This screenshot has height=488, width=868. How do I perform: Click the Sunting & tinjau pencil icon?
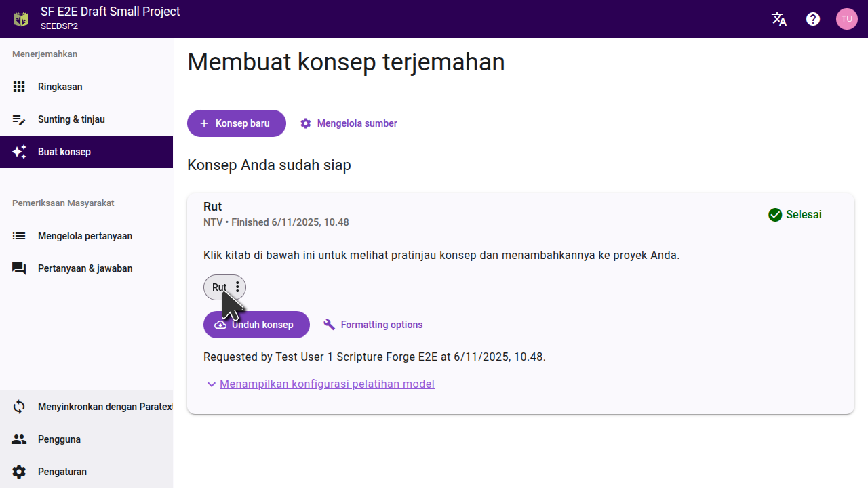tap(19, 119)
